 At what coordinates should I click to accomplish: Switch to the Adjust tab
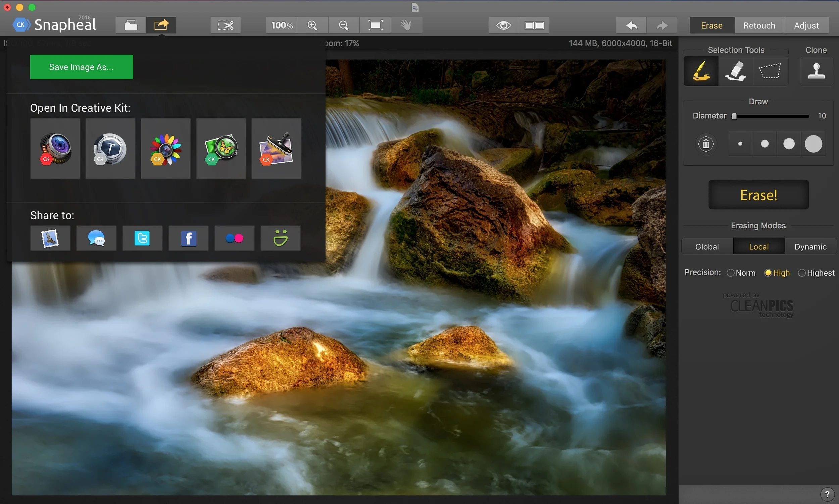coord(806,25)
